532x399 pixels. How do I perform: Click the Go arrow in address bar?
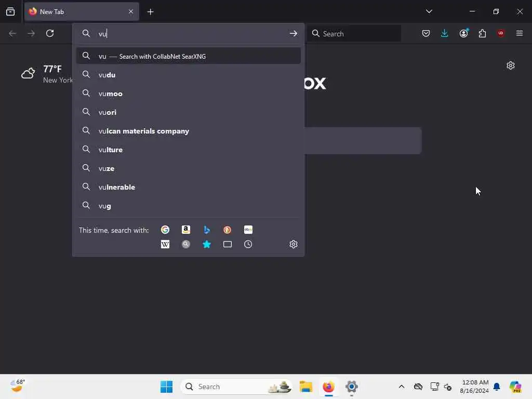click(x=293, y=33)
